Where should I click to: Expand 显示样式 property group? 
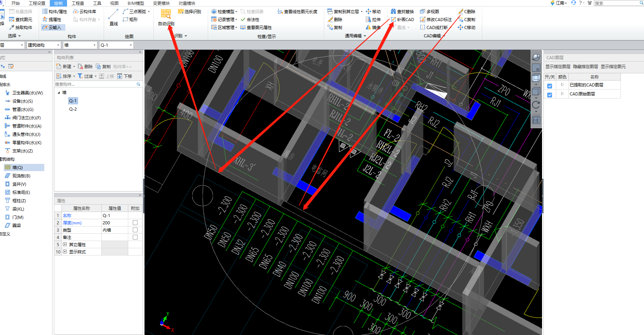pos(65,252)
